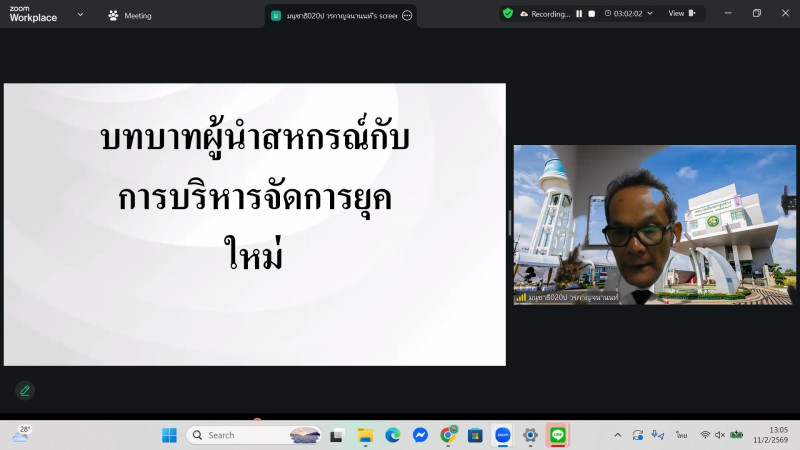Open the annotate pencil tool

pyautogui.click(x=25, y=390)
